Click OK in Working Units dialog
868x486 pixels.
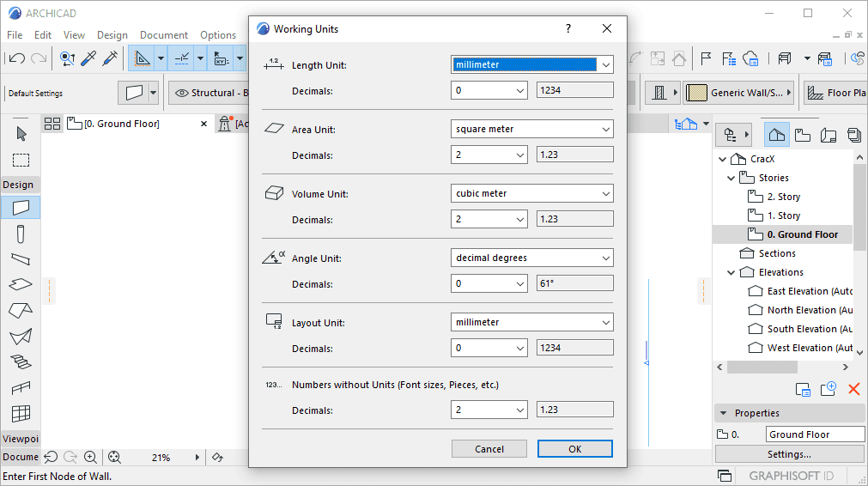575,449
